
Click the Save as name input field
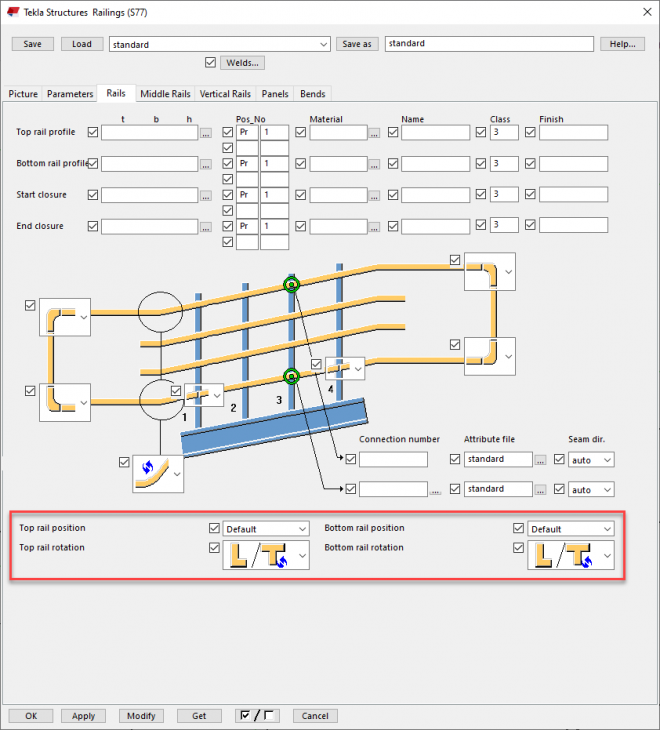pyautogui.click(x=489, y=44)
